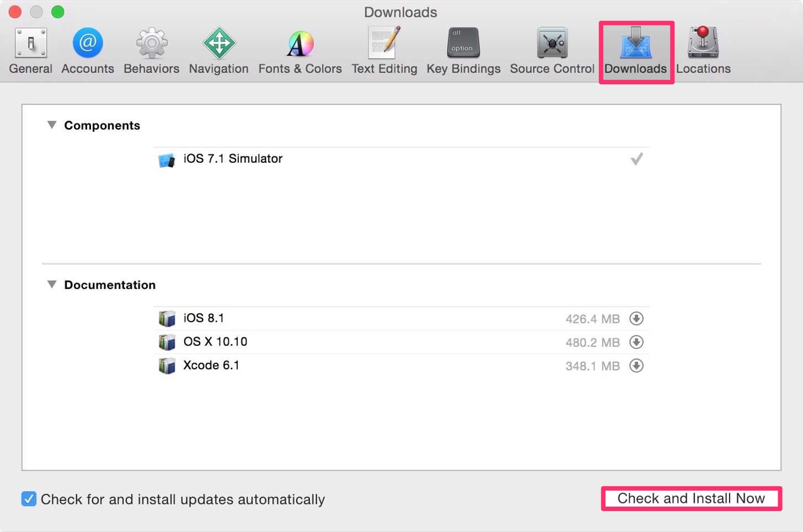
Task: Switch to the Behaviors tab label
Action: tap(152, 69)
